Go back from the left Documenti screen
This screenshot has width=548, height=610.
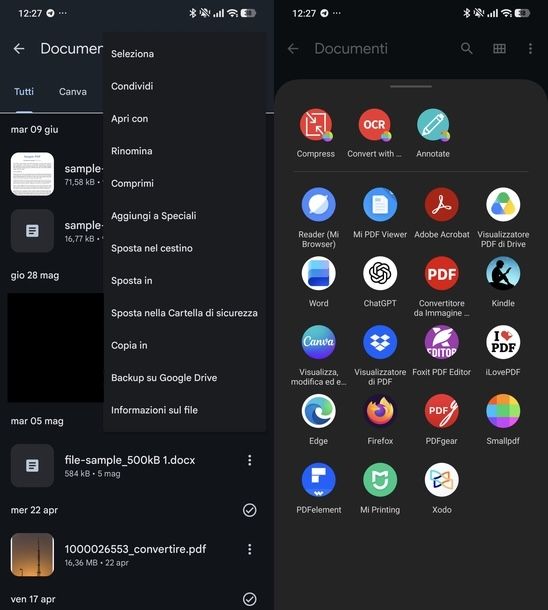pyautogui.click(x=19, y=49)
